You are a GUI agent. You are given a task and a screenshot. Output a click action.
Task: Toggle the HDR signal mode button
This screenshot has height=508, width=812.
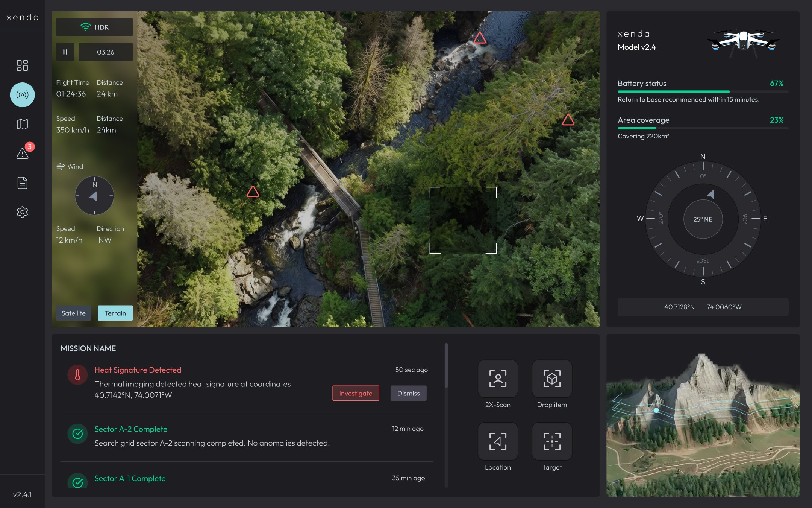click(94, 27)
